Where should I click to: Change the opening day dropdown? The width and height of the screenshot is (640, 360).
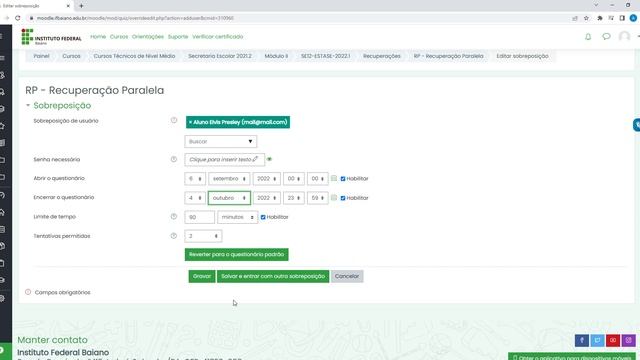[195, 179]
